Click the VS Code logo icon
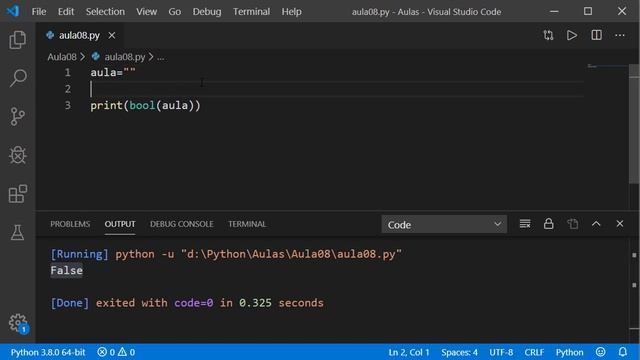 (13, 11)
